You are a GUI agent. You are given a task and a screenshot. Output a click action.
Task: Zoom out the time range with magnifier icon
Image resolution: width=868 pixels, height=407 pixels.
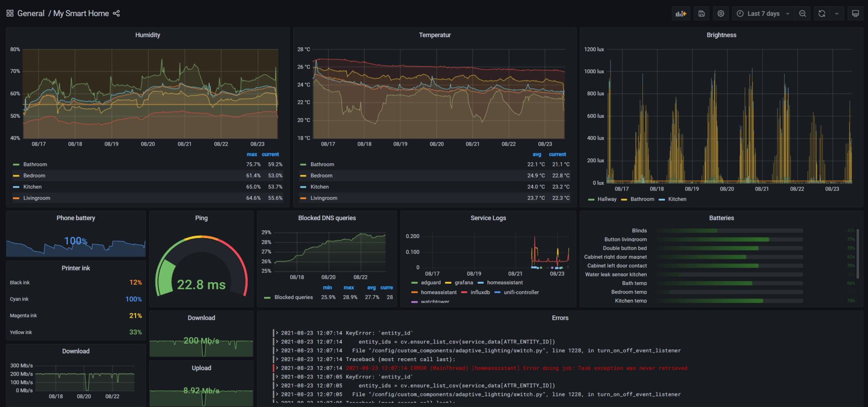tap(802, 13)
